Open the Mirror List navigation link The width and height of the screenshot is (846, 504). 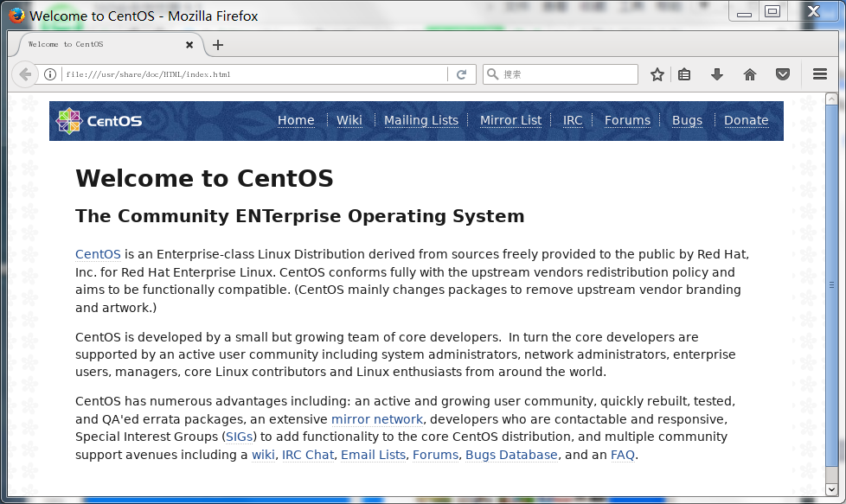click(x=510, y=120)
